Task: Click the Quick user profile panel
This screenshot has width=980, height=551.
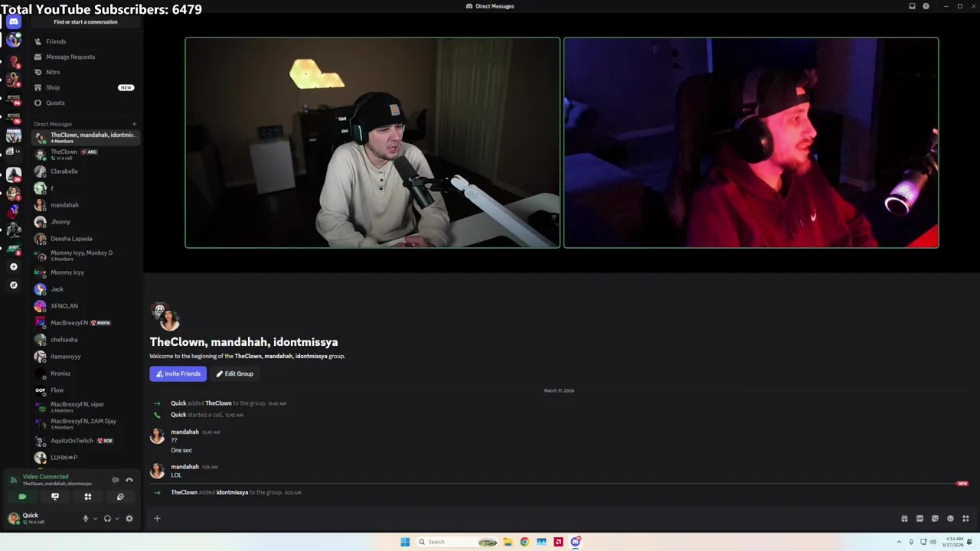Action: (42, 518)
